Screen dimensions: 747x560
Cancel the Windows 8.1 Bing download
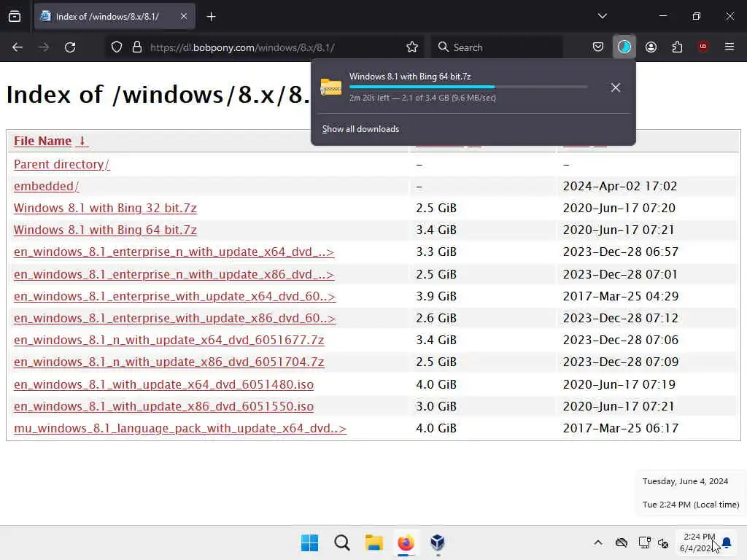pos(616,87)
